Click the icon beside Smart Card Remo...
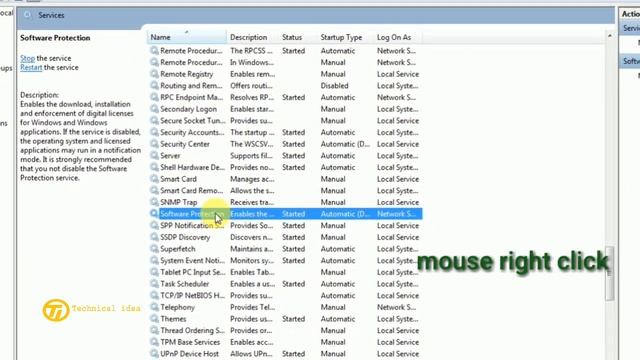 tap(154, 191)
